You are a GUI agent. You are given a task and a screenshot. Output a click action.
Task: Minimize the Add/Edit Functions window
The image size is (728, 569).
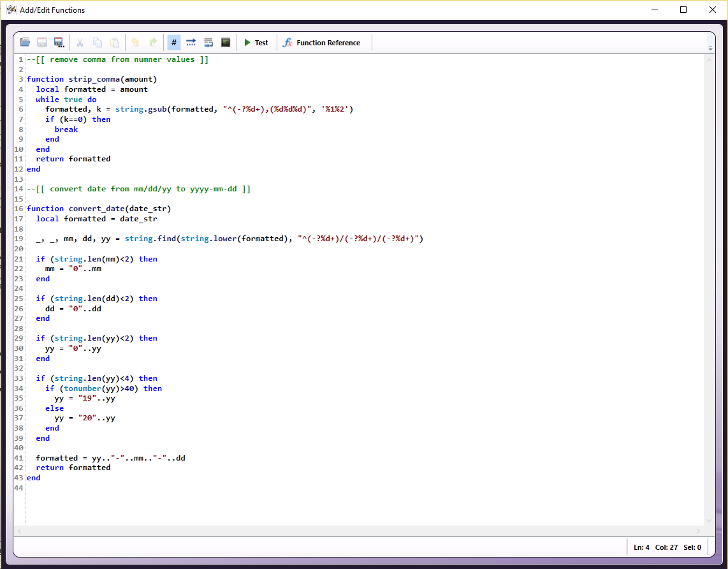(x=655, y=10)
